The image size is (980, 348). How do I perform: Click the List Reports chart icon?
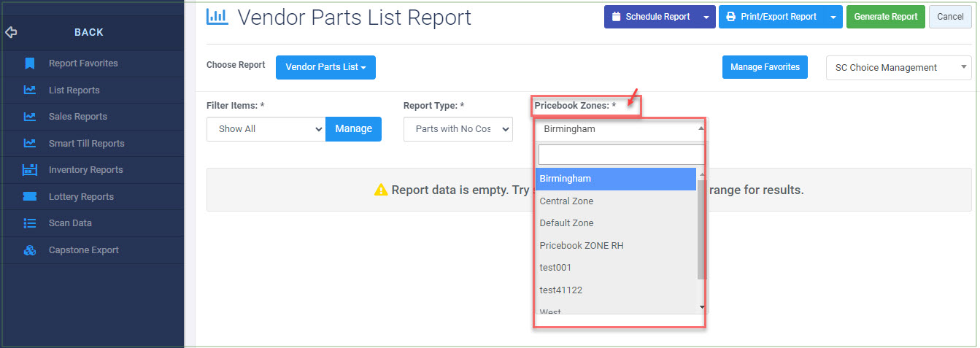coord(30,90)
